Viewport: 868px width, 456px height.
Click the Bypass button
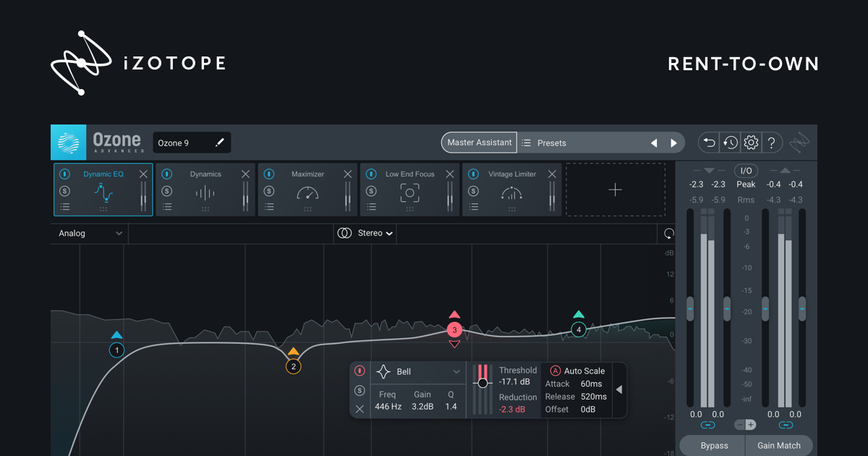tap(712, 445)
